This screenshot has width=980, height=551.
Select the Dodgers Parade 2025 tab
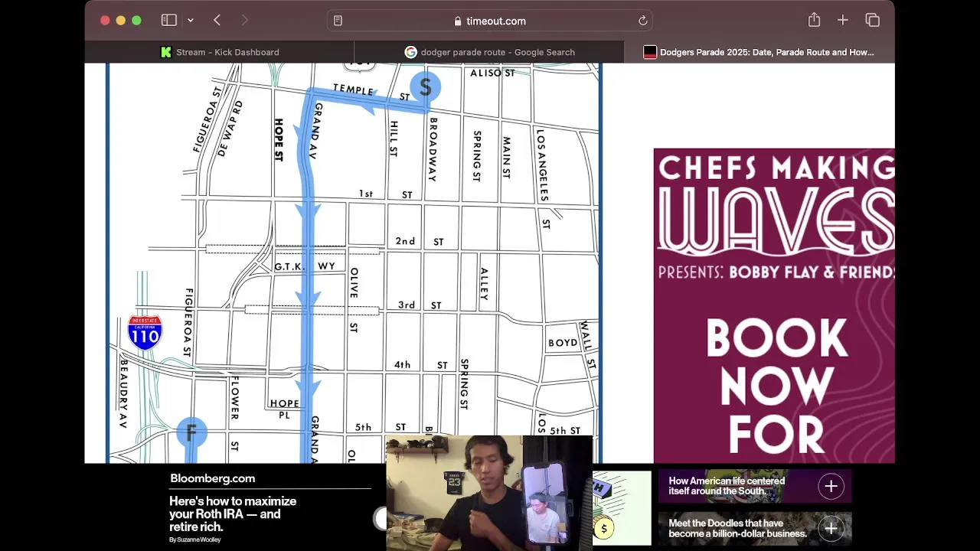click(759, 52)
